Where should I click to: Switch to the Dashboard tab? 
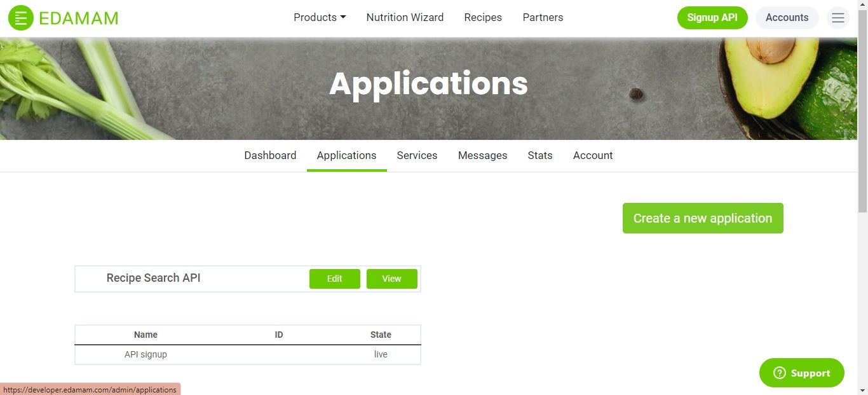point(270,155)
